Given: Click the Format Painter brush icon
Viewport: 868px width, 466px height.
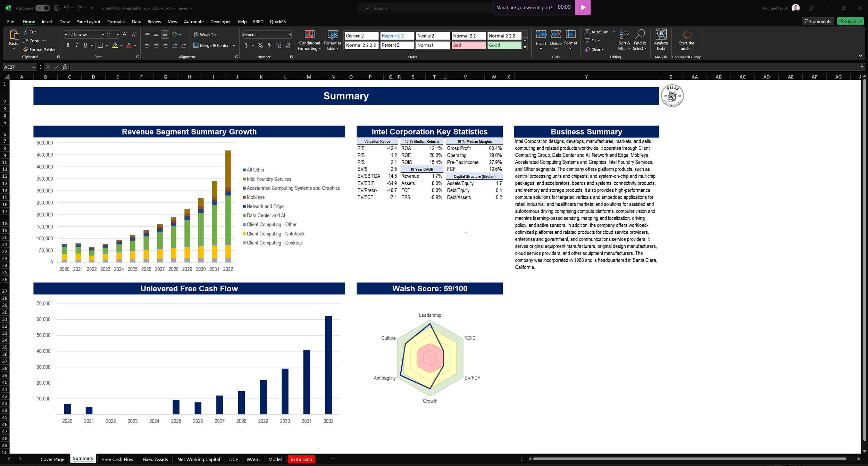Looking at the screenshot, I should click(x=26, y=50).
